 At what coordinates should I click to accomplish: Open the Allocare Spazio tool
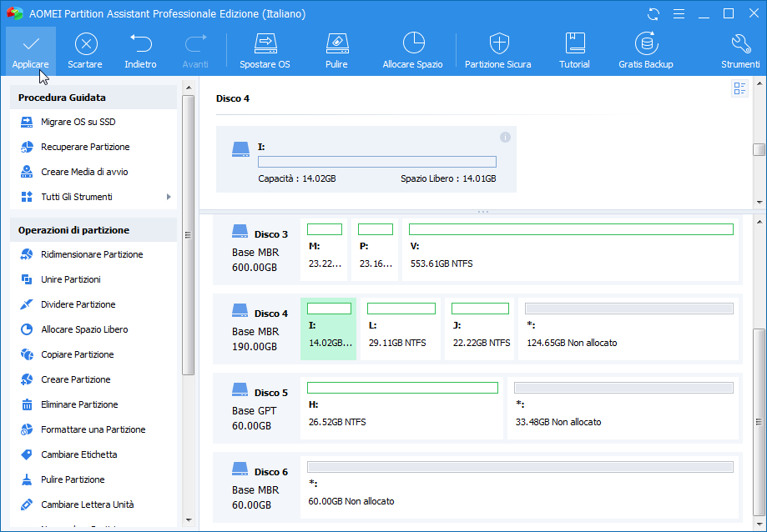(x=412, y=51)
